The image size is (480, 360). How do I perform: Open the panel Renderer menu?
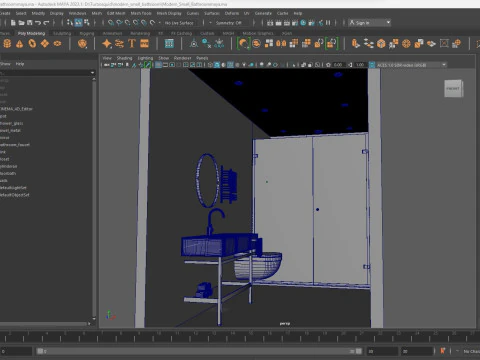[x=182, y=58]
